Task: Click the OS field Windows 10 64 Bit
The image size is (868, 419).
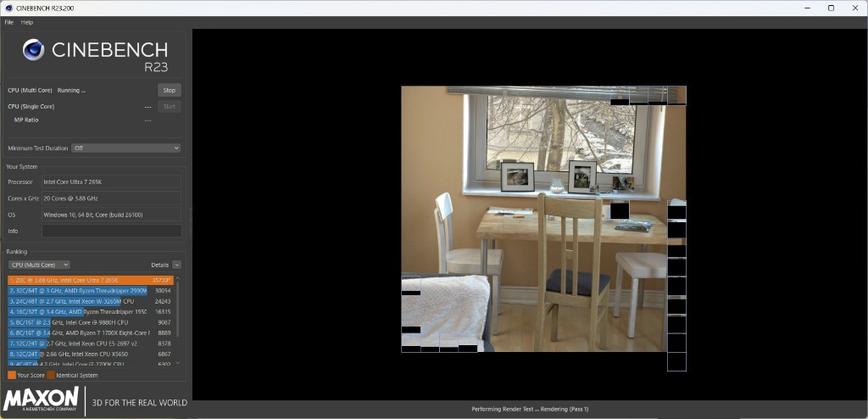Action: click(x=111, y=215)
